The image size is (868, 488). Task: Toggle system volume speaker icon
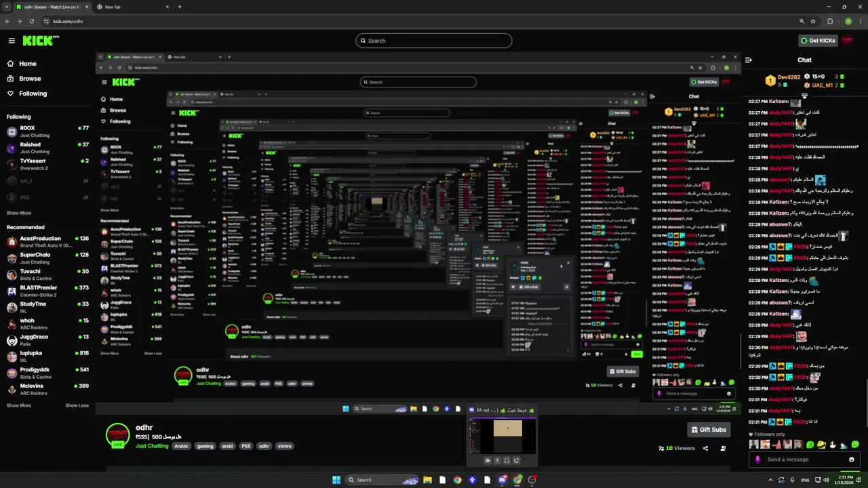point(826,480)
